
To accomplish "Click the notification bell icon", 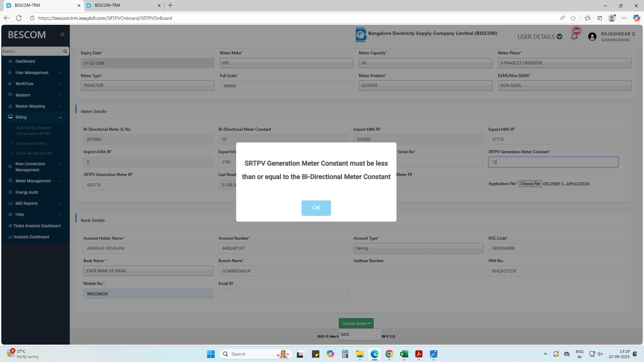I will [x=574, y=37].
